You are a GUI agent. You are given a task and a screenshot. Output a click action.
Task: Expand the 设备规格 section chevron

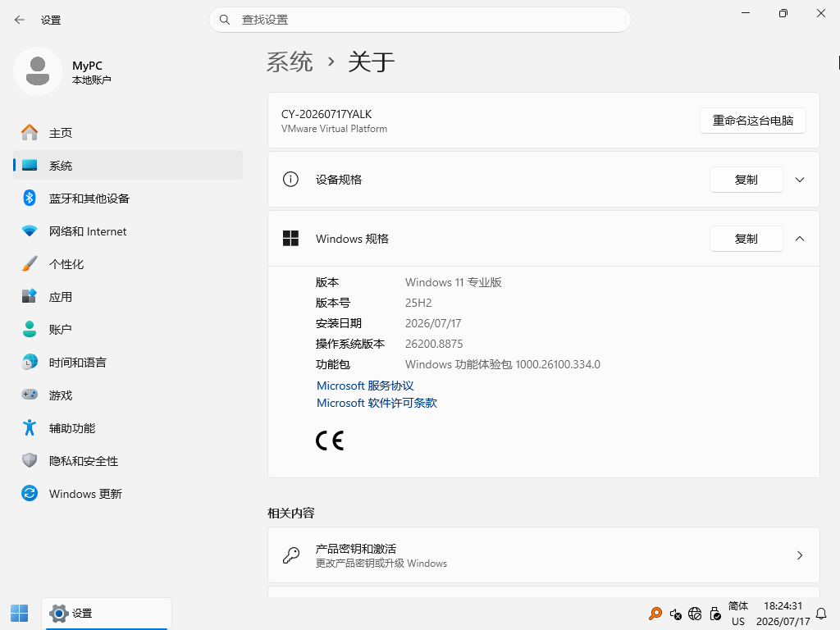coord(800,180)
